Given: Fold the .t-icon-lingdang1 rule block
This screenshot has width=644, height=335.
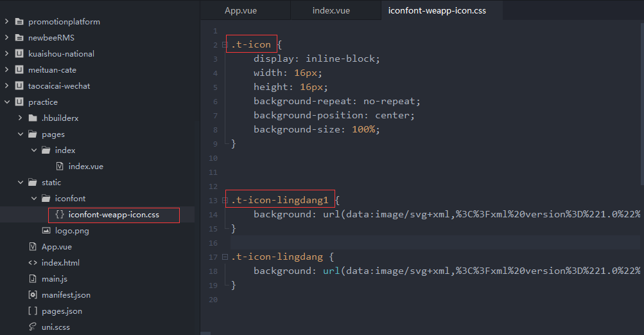Looking at the screenshot, I should point(225,201).
